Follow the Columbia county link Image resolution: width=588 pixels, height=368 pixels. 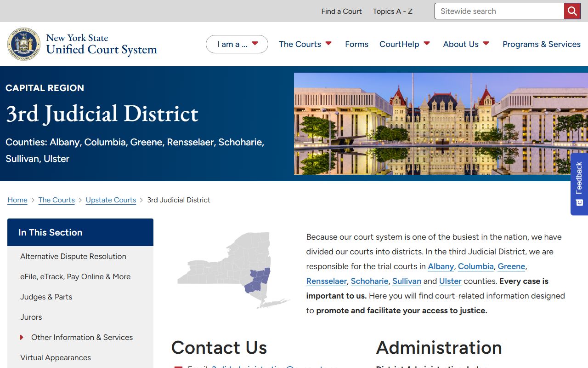[x=475, y=266]
